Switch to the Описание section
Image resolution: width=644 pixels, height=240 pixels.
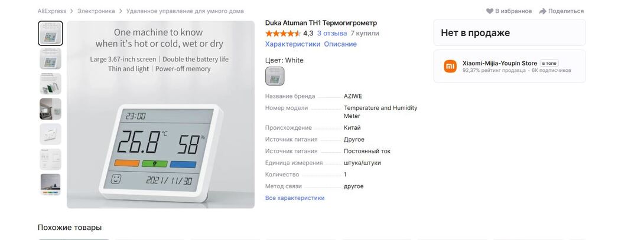coord(340,44)
